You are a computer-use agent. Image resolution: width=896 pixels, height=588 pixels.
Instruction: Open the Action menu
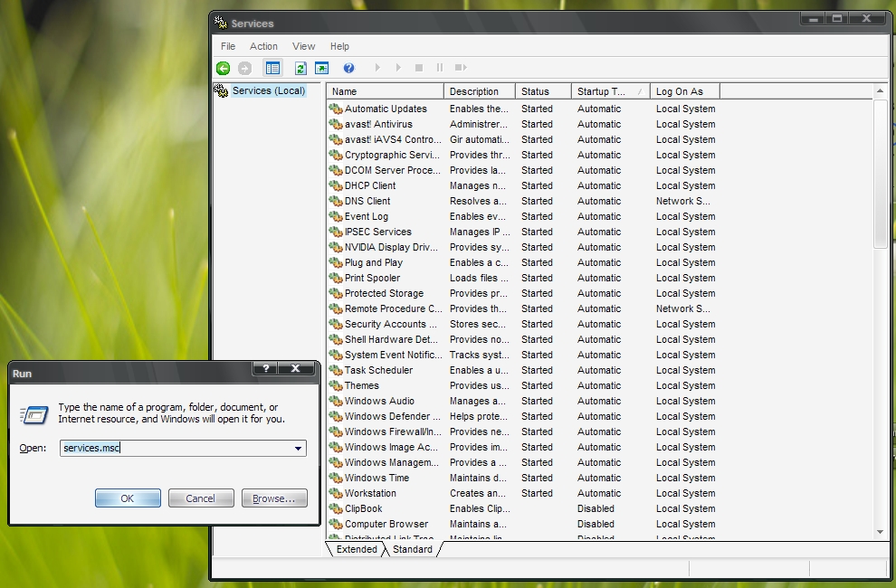pyautogui.click(x=263, y=46)
